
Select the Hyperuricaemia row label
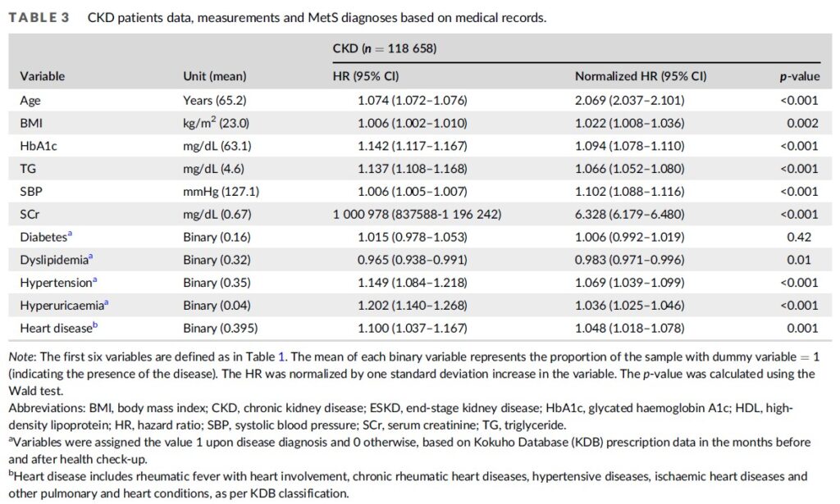pyautogui.click(x=54, y=305)
